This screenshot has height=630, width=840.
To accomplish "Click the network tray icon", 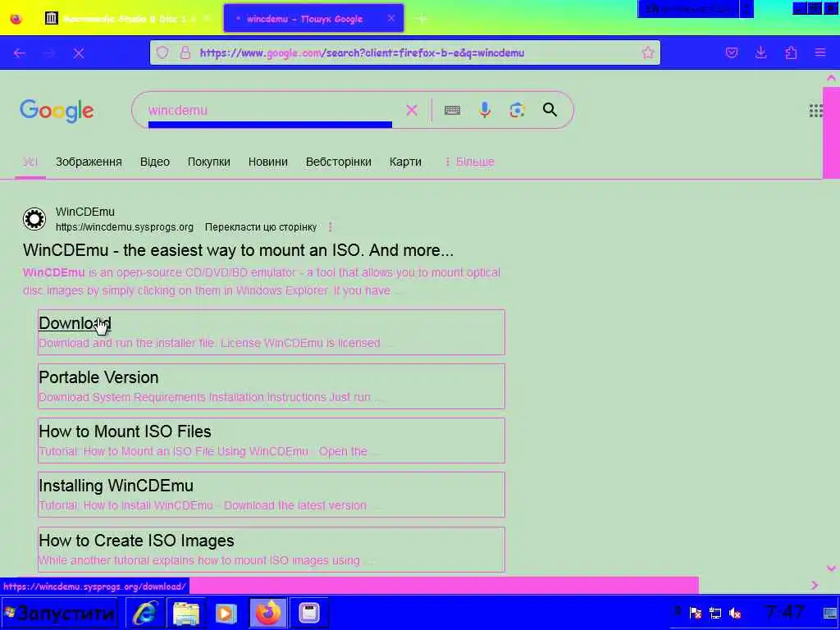I will click(715, 613).
